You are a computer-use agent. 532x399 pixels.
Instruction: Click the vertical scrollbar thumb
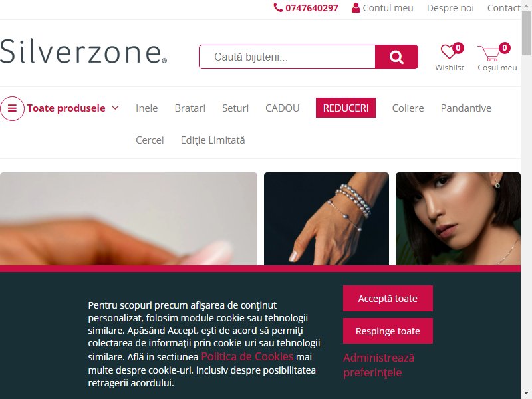(x=526, y=33)
